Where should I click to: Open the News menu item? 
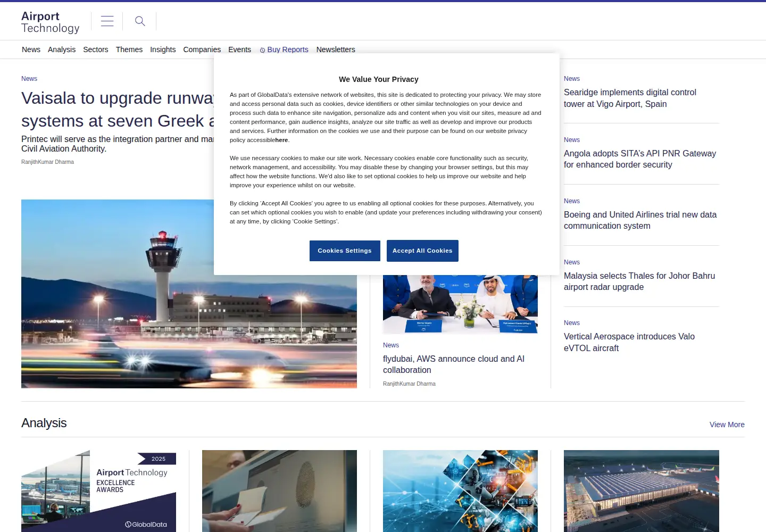[x=31, y=49]
